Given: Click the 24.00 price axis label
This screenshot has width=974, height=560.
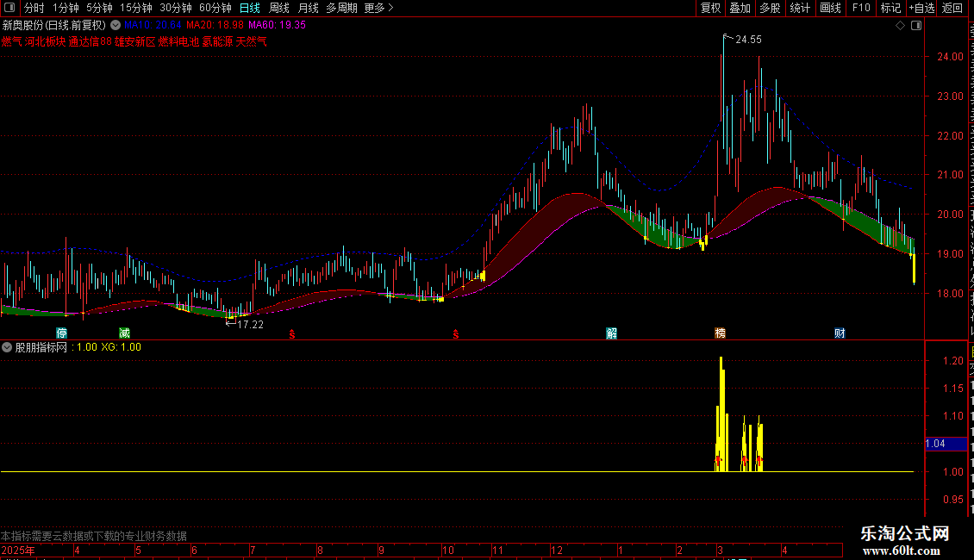Looking at the screenshot, I should pyautogui.click(x=951, y=57).
